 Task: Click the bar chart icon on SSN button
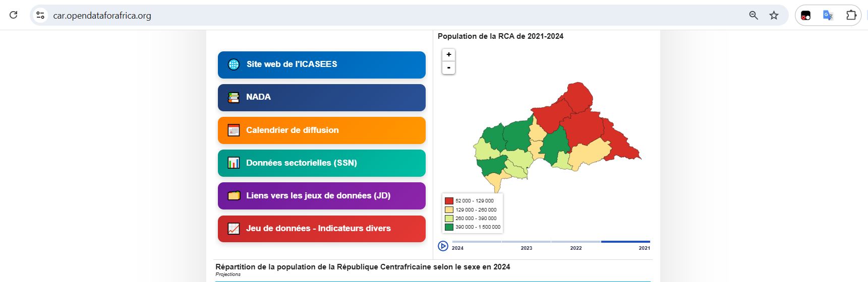click(234, 163)
